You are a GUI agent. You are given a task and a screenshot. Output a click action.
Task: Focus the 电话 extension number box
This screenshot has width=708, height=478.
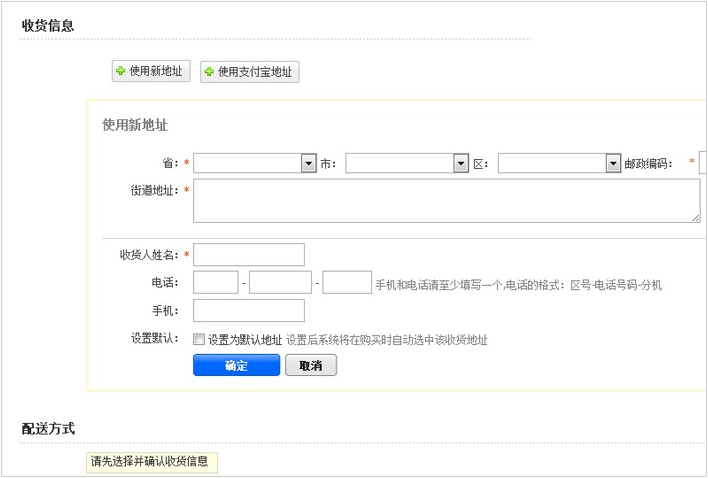(x=347, y=283)
